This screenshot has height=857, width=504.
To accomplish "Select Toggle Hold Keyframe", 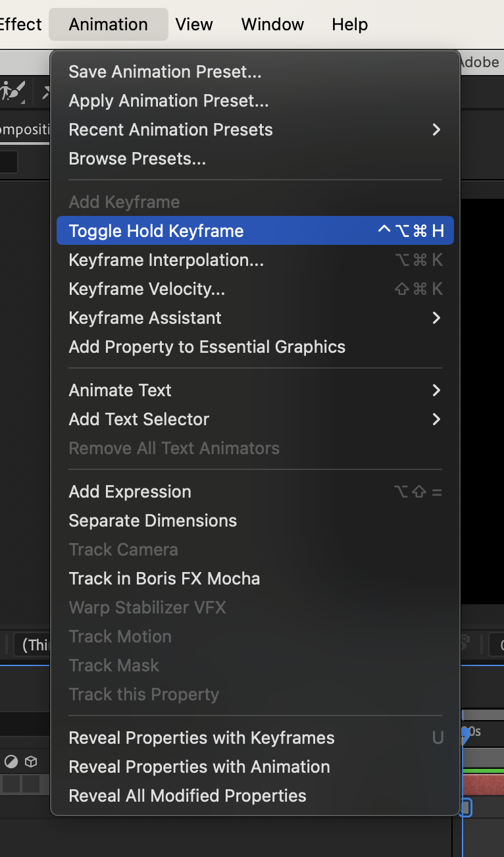I will (156, 231).
